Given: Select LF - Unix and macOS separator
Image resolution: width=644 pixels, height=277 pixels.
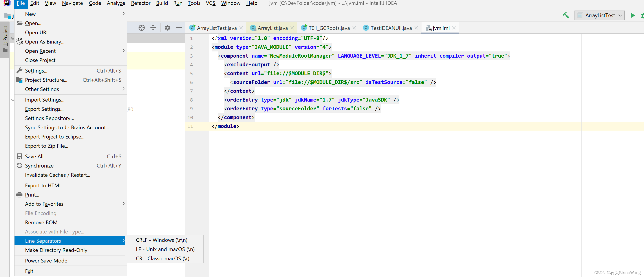Looking at the screenshot, I should point(164,249).
